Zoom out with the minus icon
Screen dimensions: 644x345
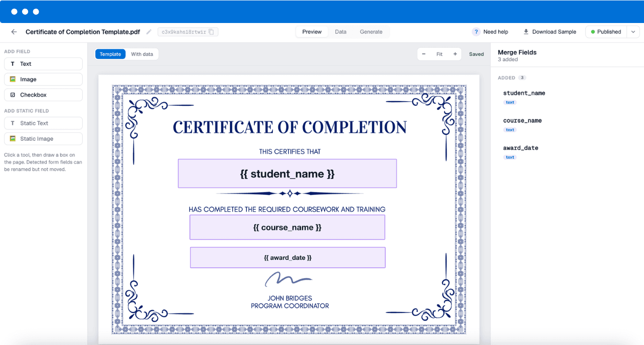(424, 54)
